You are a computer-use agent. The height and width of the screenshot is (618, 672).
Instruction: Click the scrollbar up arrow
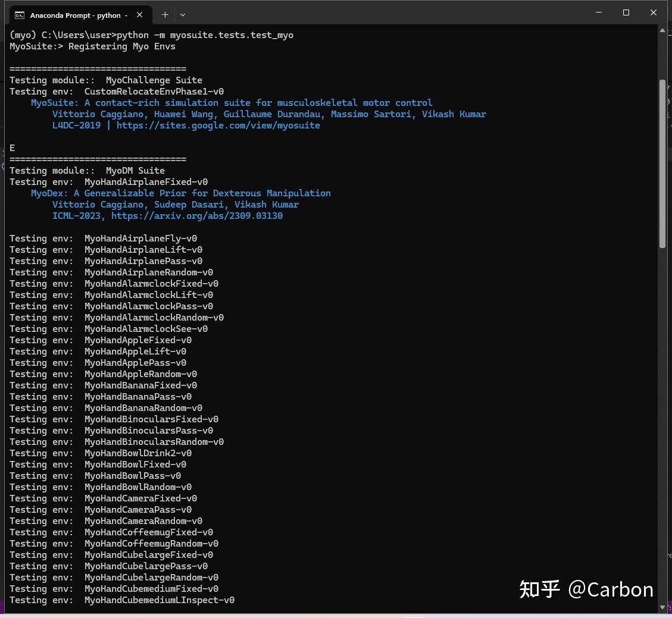[662, 30]
